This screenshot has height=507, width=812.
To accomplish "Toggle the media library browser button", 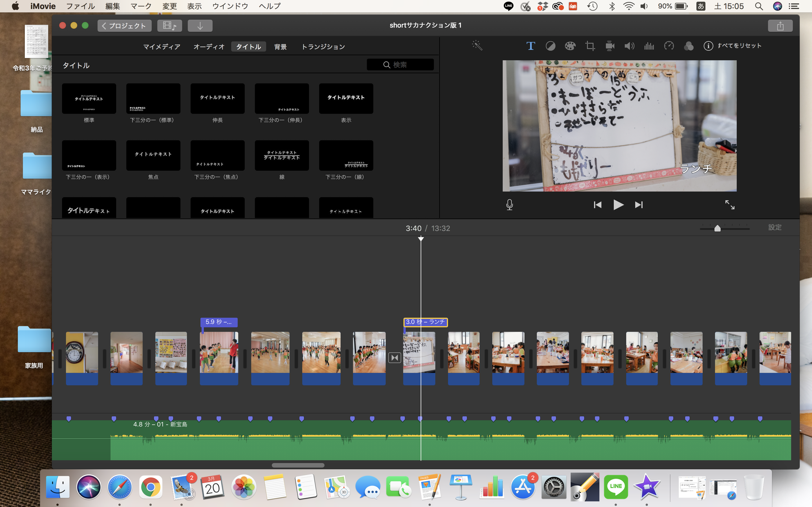I will tap(169, 25).
